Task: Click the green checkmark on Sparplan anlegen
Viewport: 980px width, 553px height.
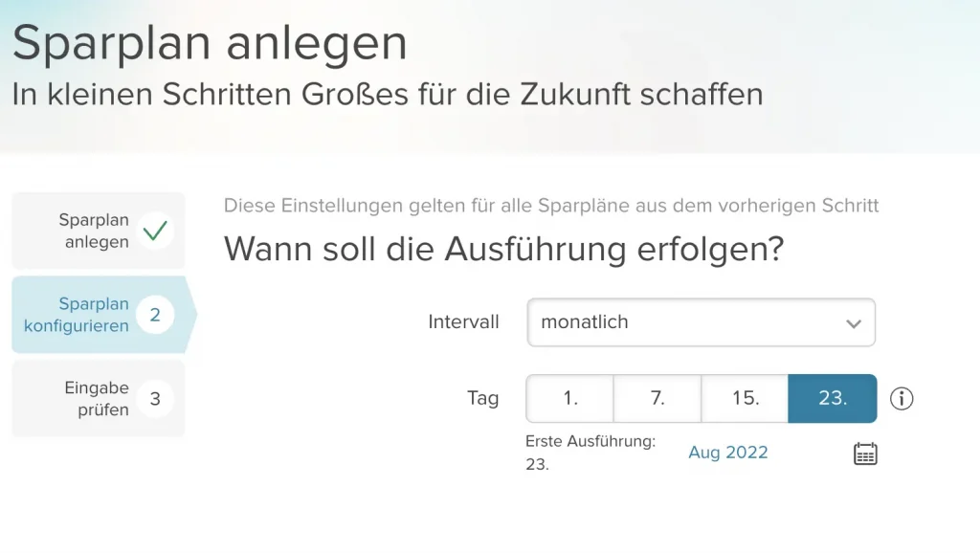Action: 155,231
